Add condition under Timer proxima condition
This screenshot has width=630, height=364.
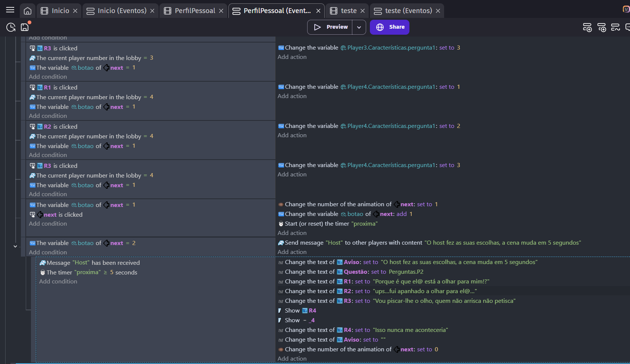(x=58, y=282)
